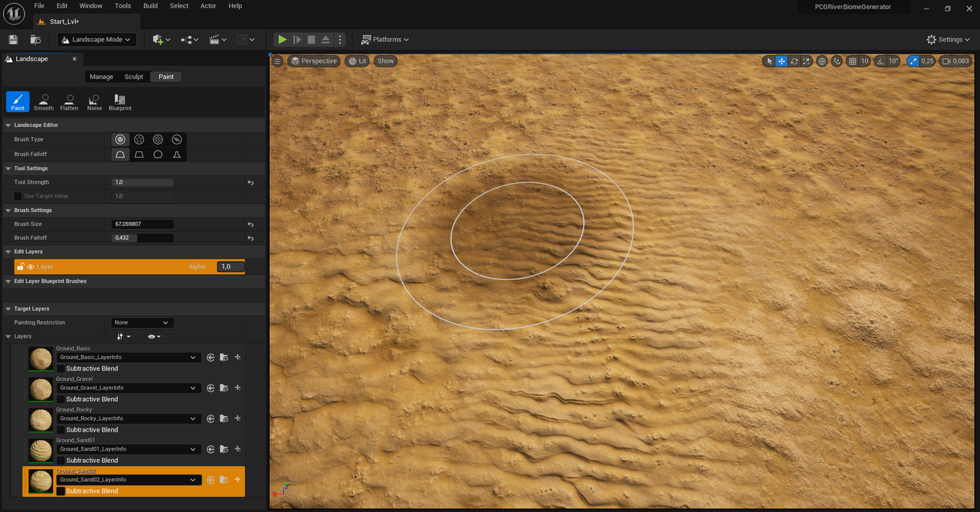Collapse the Target Layers section
The width and height of the screenshot is (980, 512).
tap(8, 308)
